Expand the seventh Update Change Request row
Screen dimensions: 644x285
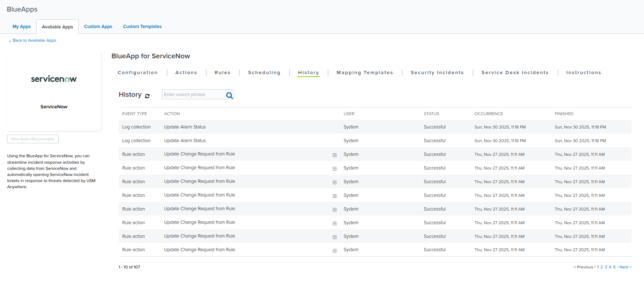point(334,237)
